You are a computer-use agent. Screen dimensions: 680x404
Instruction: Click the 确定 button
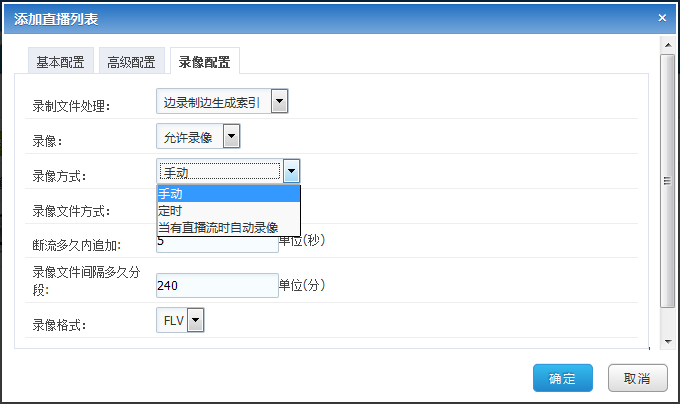562,378
